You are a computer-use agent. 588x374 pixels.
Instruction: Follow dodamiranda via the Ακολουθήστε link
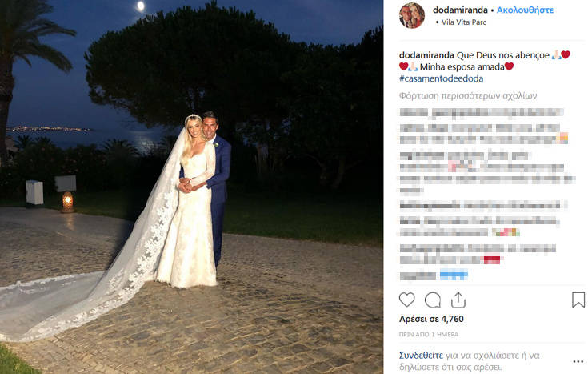click(x=525, y=10)
